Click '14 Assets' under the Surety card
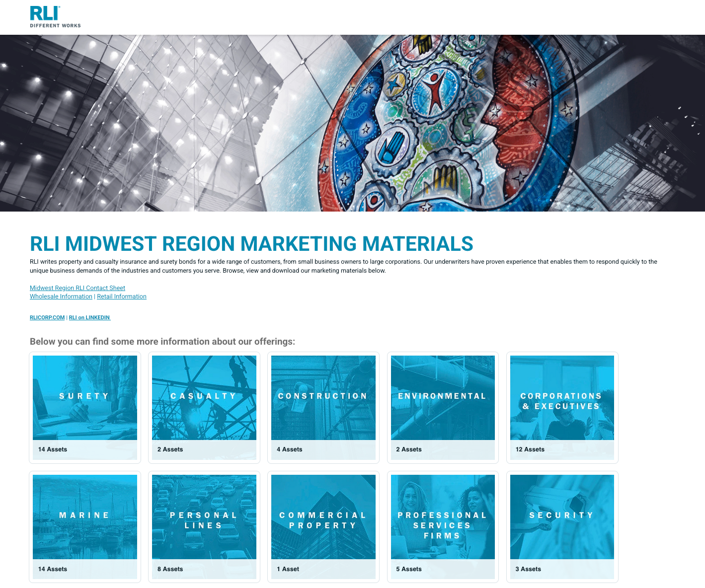 pyautogui.click(x=53, y=449)
